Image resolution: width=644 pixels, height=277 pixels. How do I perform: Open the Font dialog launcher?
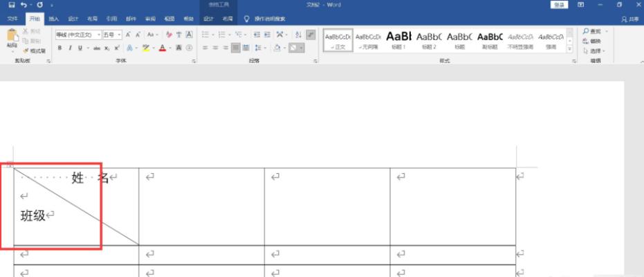tap(194, 61)
